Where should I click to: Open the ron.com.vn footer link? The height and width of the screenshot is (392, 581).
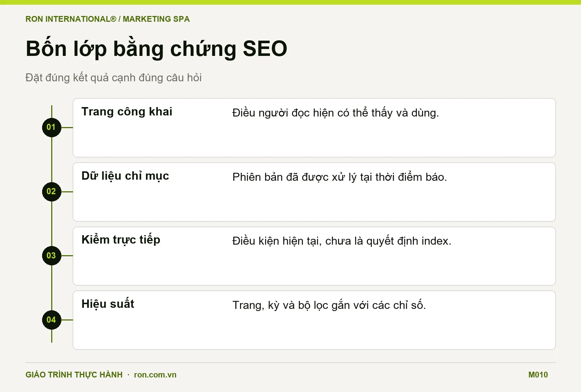[155, 375]
